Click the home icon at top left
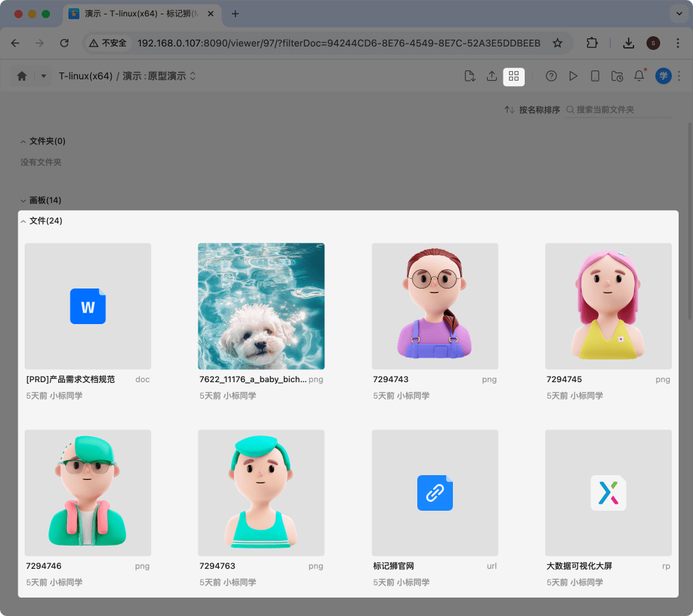 21,76
